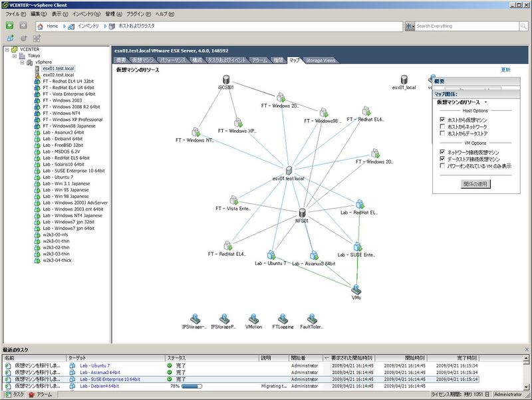This screenshot has height=400, width=532.
Task: Click the red alarm icon in status bar
Action: coord(31,395)
